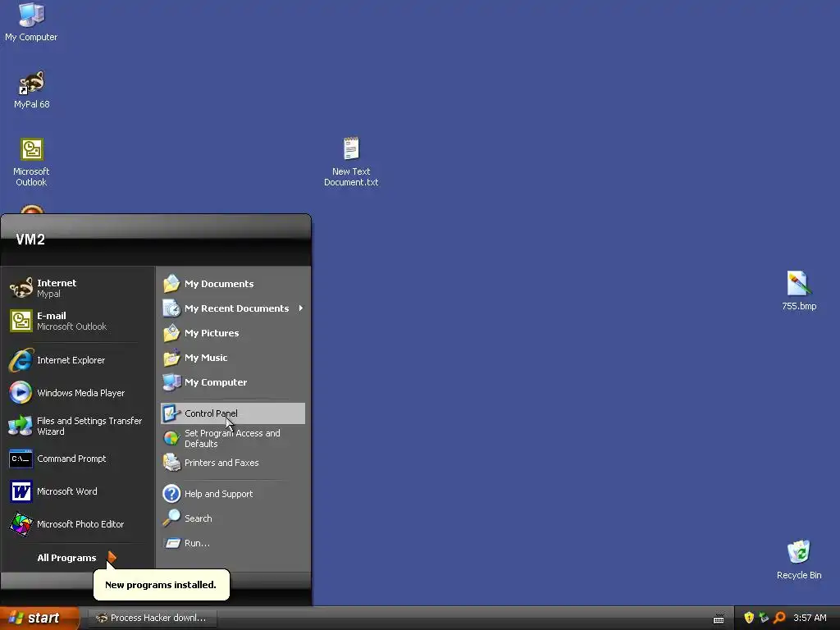This screenshot has width=840, height=630.
Task: Open My Music folder in Start menu
Action: pyautogui.click(x=232, y=358)
